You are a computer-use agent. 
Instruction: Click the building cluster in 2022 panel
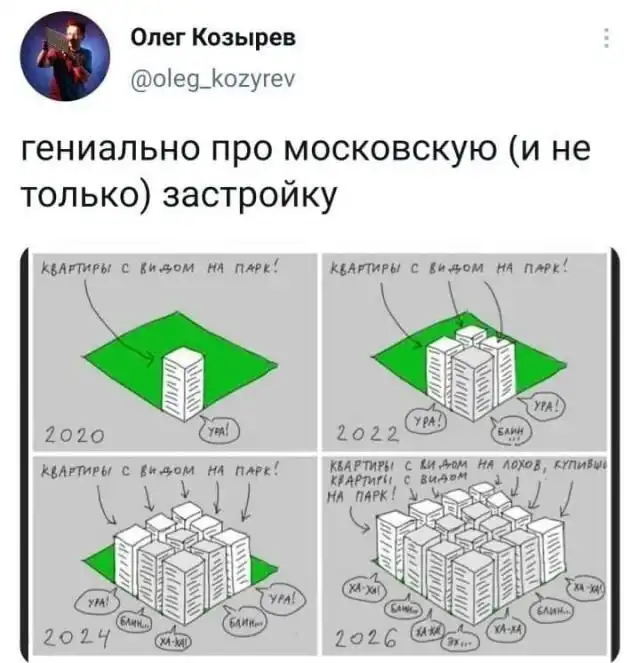click(471, 372)
